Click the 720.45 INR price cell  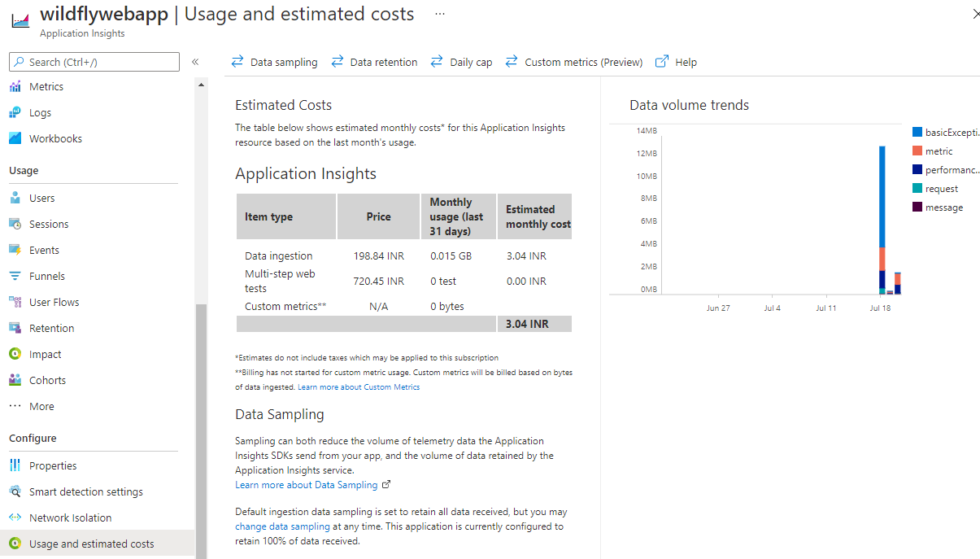[378, 281]
